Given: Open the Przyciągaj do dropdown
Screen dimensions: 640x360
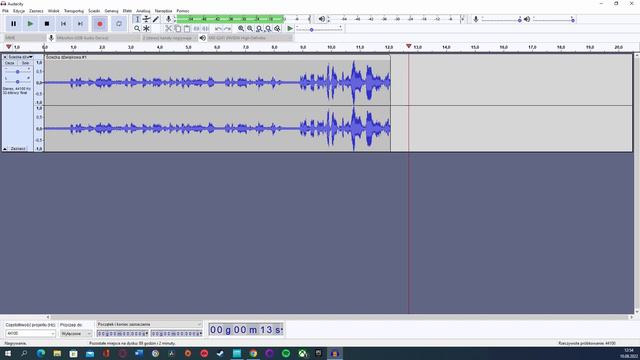Looking at the screenshot, I should pos(76,333).
